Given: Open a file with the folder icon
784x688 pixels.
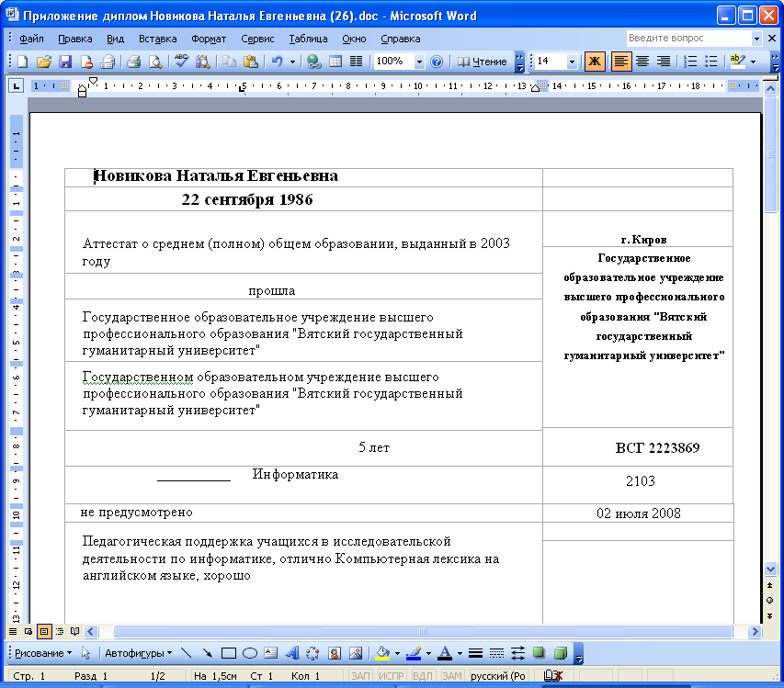Looking at the screenshot, I should point(44,62).
